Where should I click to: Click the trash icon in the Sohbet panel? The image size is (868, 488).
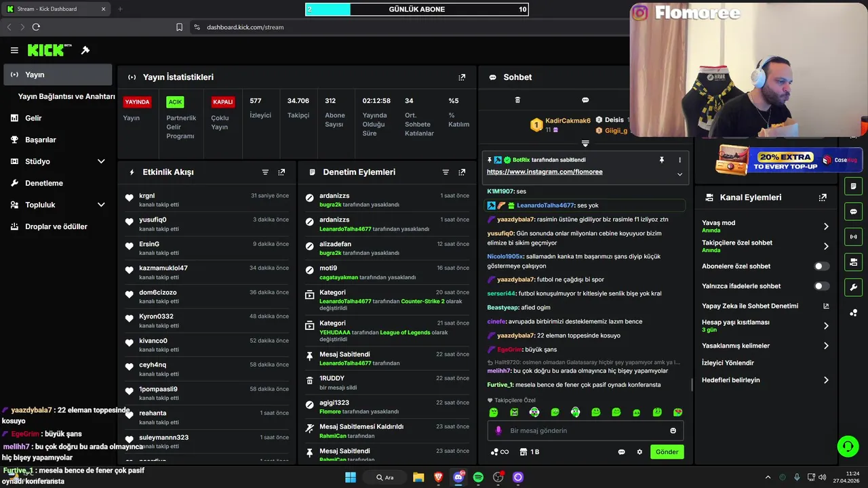(517, 100)
